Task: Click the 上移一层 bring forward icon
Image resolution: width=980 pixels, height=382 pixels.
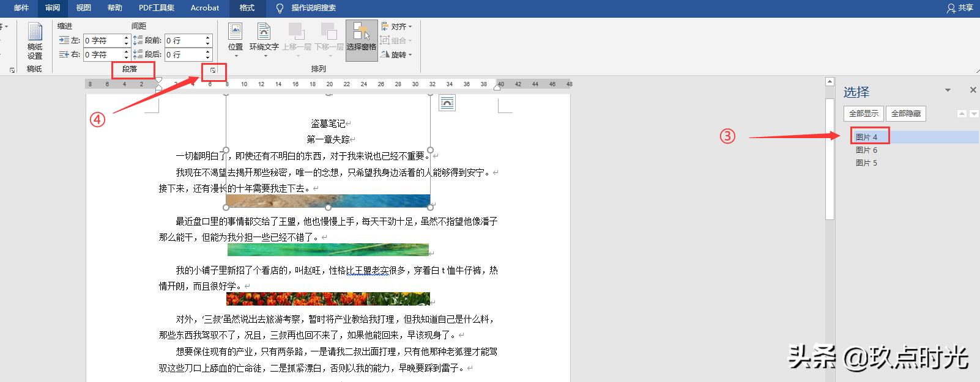Action: click(x=297, y=32)
